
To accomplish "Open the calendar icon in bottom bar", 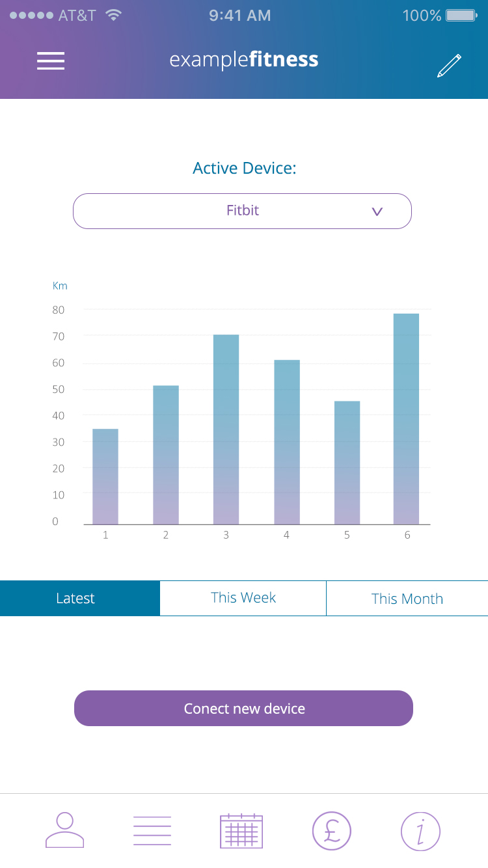I will coord(241,831).
